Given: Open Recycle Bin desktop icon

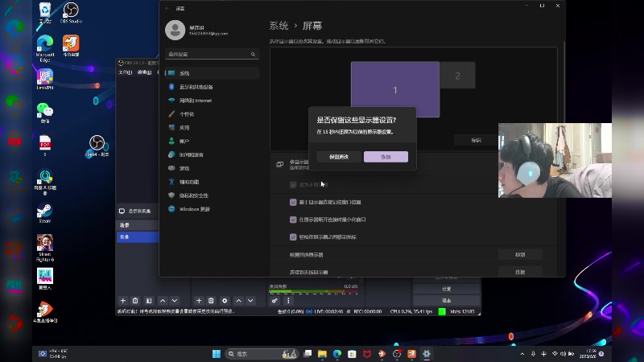Looking at the screenshot, I should (x=45, y=13).
